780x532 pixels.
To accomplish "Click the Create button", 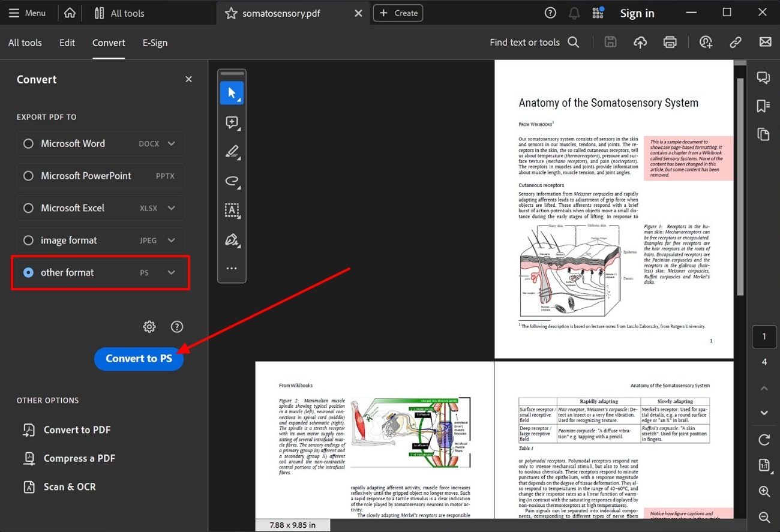I will tap(398, 13).
